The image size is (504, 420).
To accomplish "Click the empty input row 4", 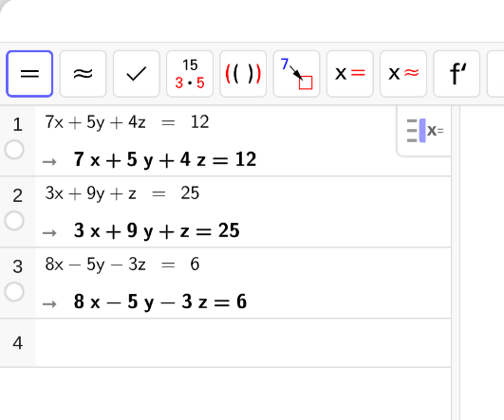I will [x=243, y=343].
